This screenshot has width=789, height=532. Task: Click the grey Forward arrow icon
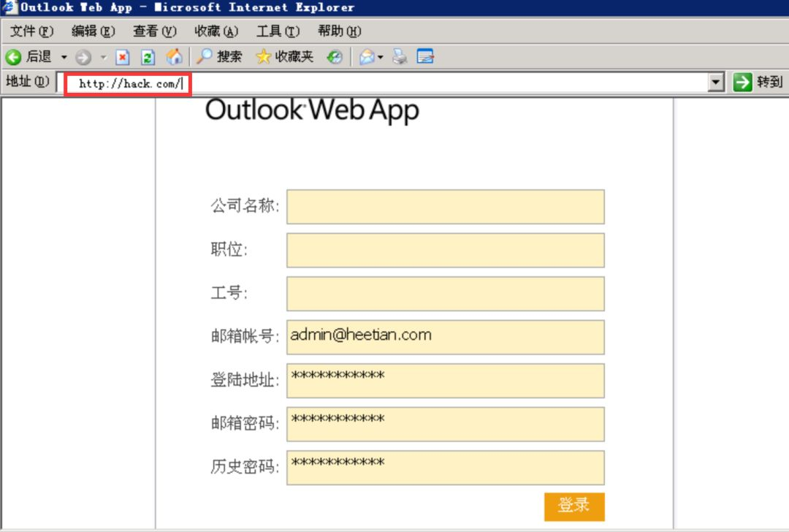83,57
